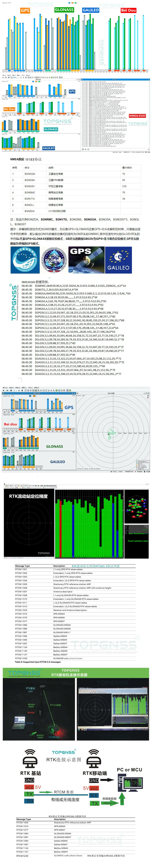Viewport: 152px width, 868px height.
Task: Click the $GNVTG command cell in table
Action: pos(30,199)
